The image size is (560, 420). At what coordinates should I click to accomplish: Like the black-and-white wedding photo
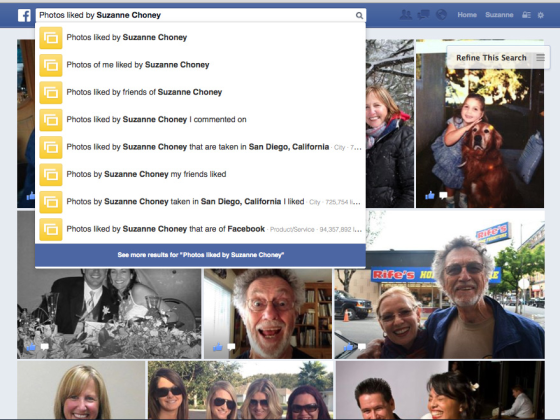[31, 346]
